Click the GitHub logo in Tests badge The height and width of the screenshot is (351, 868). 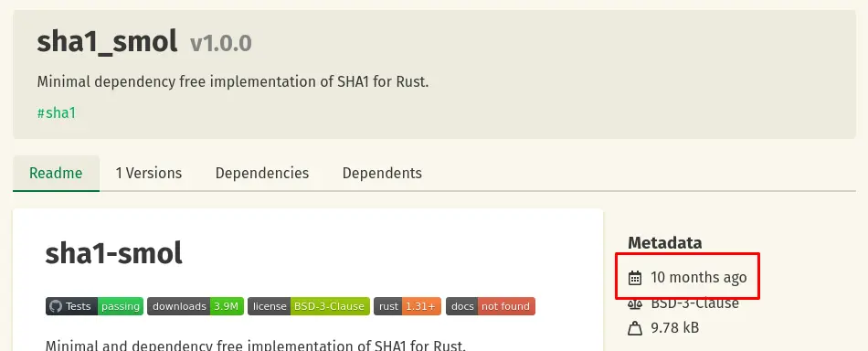tap(55, 306)
